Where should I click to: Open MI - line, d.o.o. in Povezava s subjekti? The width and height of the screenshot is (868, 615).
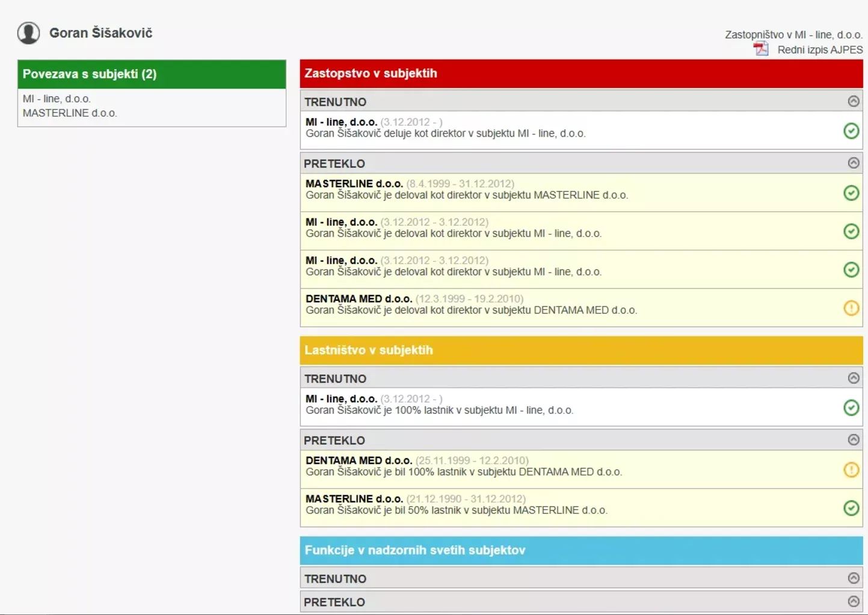[x=57, y=99]
